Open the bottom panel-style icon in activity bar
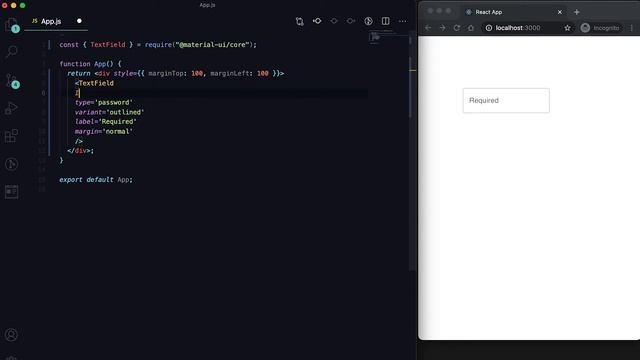Viewport: 640px width, 360px height. (11, 191)
